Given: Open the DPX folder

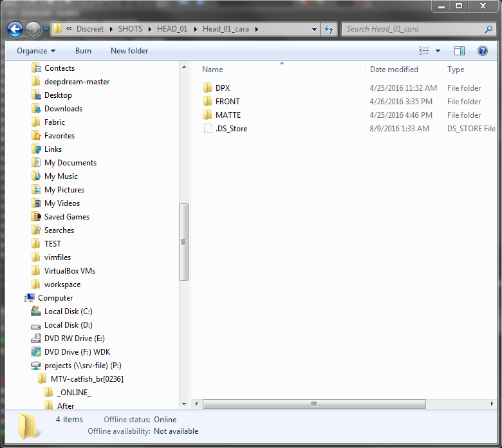Looking at the screenshot, I should (x=223, y=88).
